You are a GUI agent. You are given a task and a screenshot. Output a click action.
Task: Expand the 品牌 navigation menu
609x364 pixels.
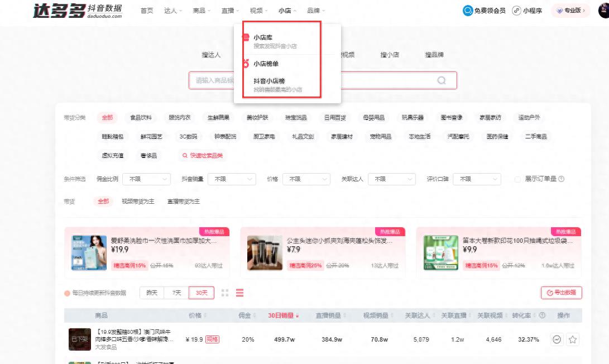[x=316, y=11]
